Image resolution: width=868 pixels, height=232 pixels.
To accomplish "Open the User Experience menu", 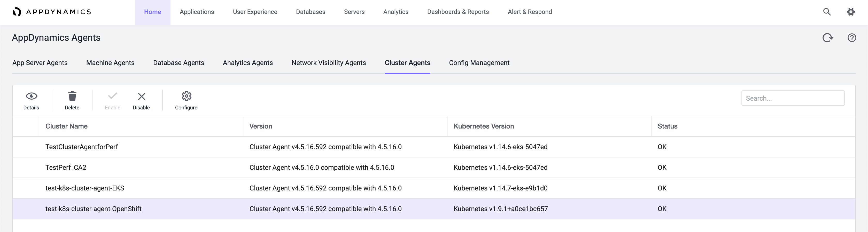I will click(255, 12).
